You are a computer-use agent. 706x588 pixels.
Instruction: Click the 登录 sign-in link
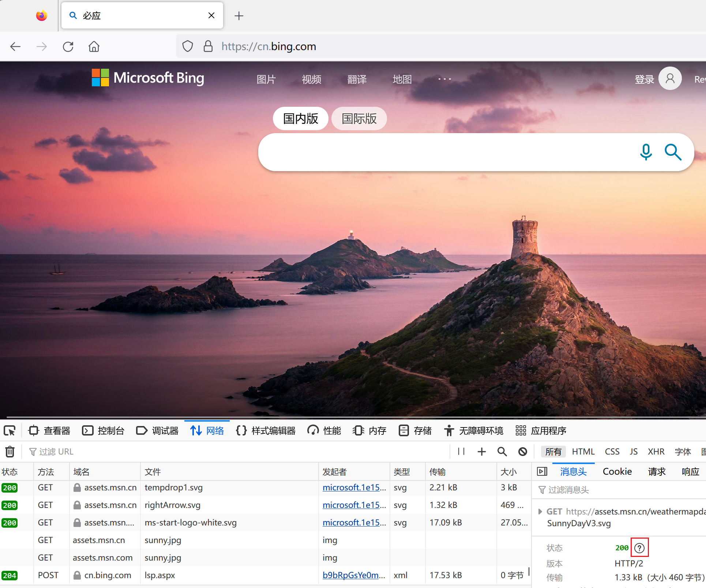click(x=644, y=79)
